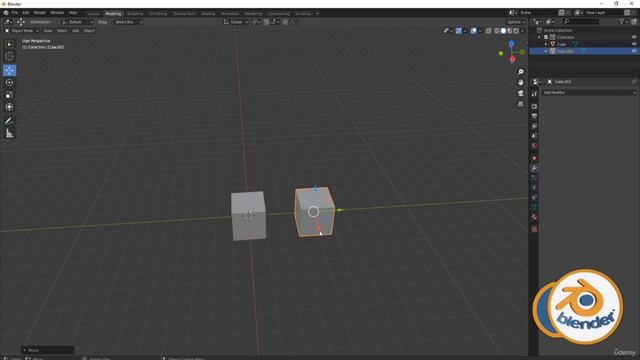
Task: Select the Annotate tool
Action: pos(9,121)
